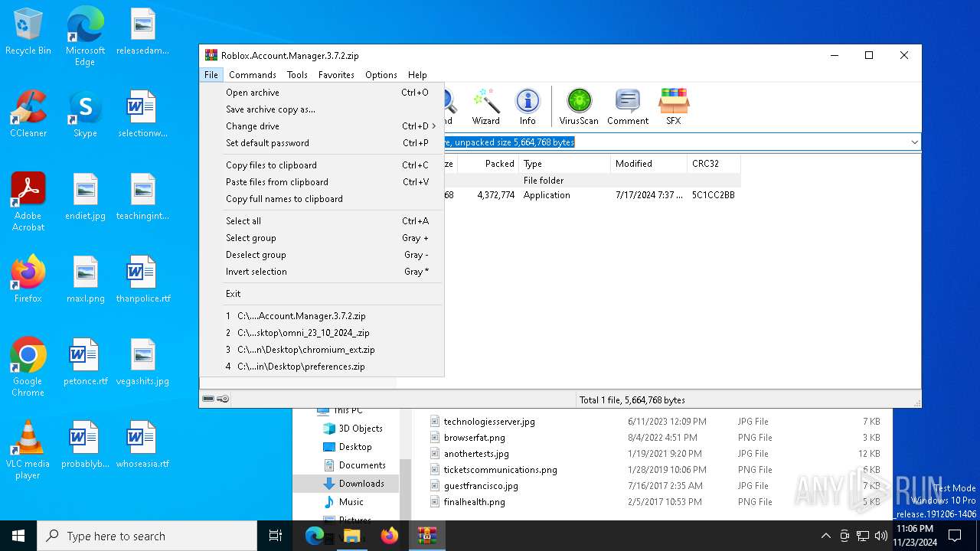
Task: Sort by the Packed column header
Action: click(x=488, y=164)
